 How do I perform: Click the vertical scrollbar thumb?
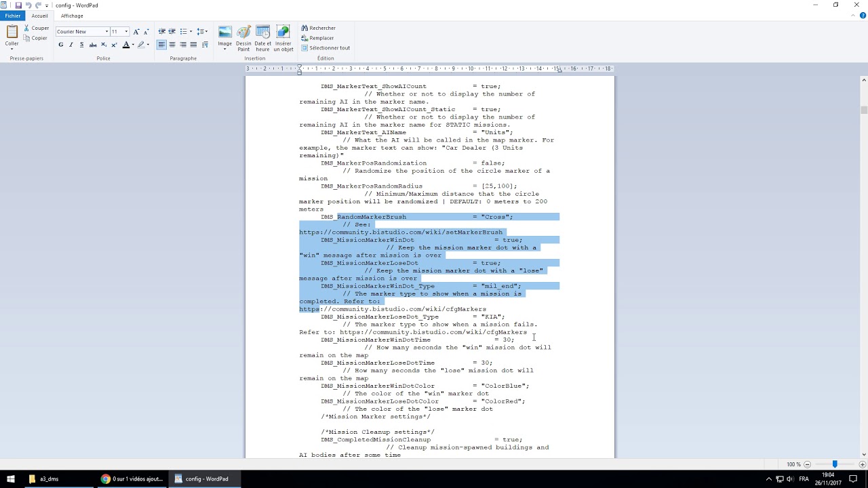coord(864,110)
